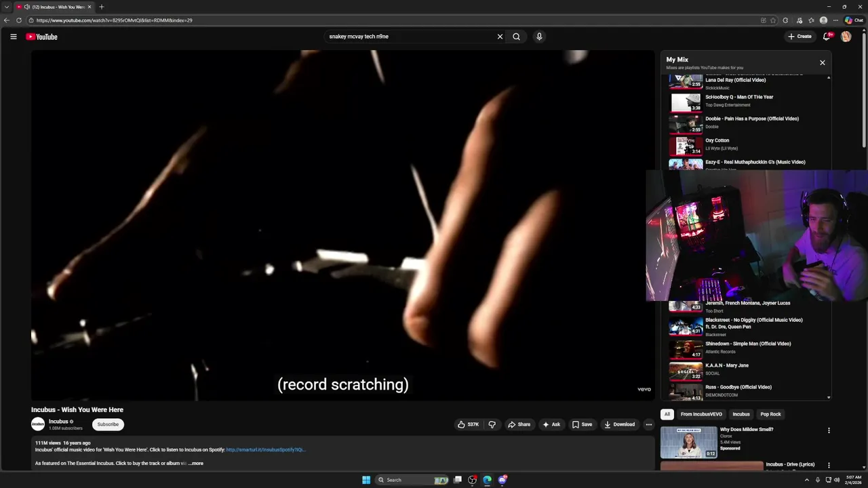Reload the browser page
868x488 pixels.
click(18, 20)
